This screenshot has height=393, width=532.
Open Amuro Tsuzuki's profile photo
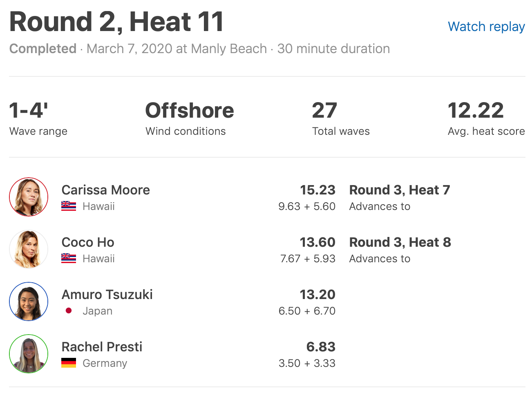(29, 301)
